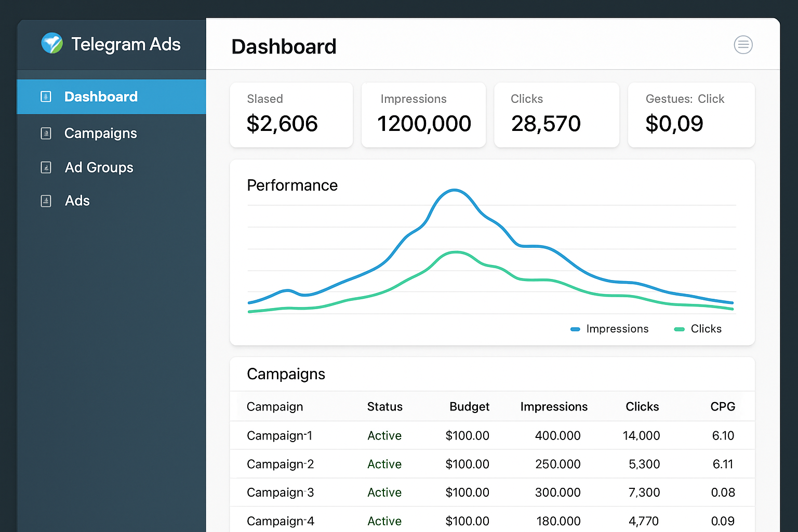Select the Dashboard sidebar icon

(x=46, y=97)
